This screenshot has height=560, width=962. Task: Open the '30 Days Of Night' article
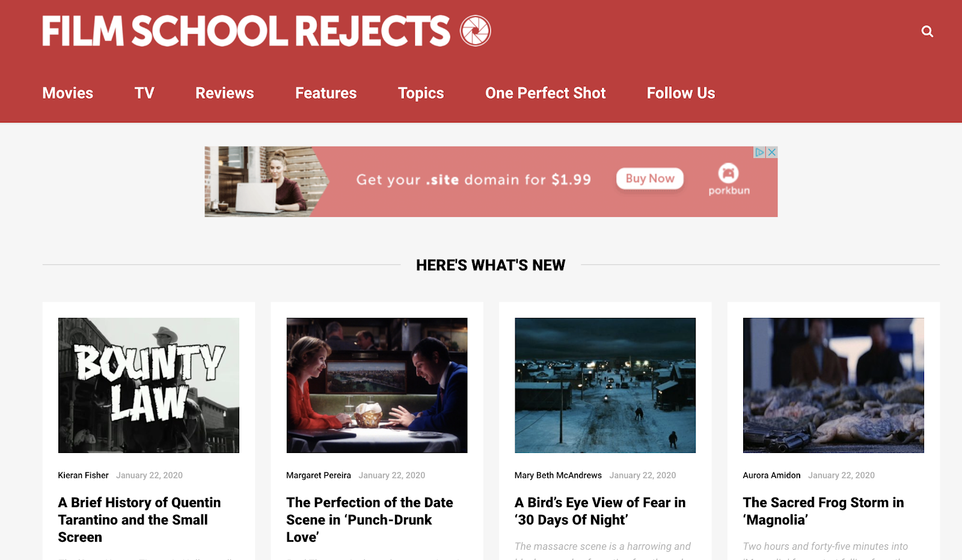[x=599, y=511]
